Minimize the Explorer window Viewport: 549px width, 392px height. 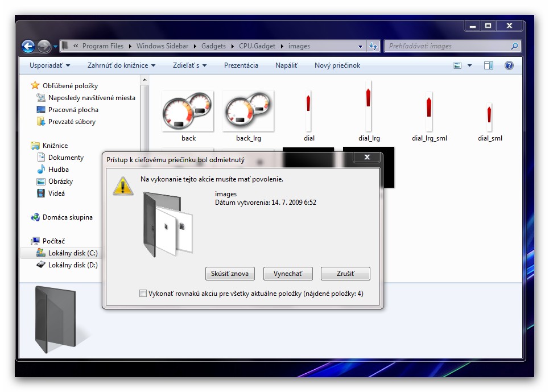coord(473,26)
